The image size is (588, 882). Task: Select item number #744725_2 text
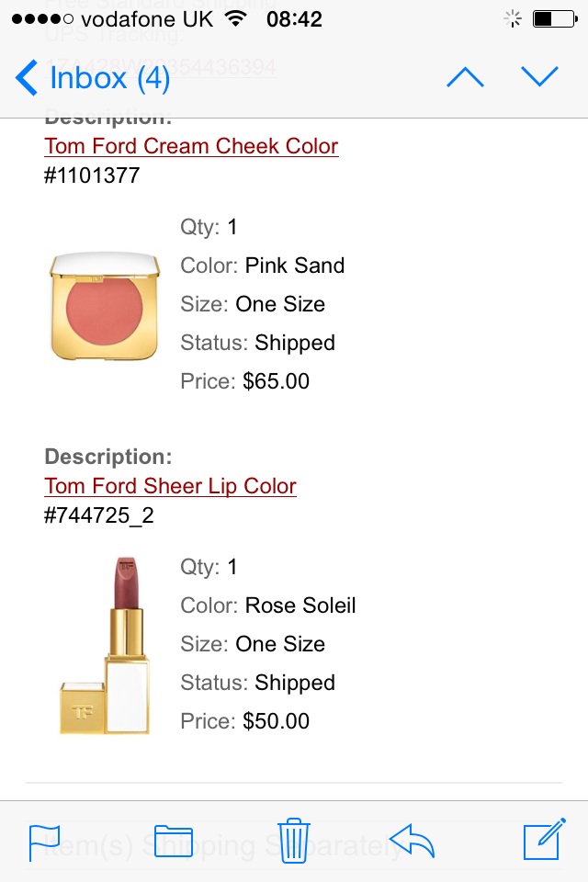[99, 515]
